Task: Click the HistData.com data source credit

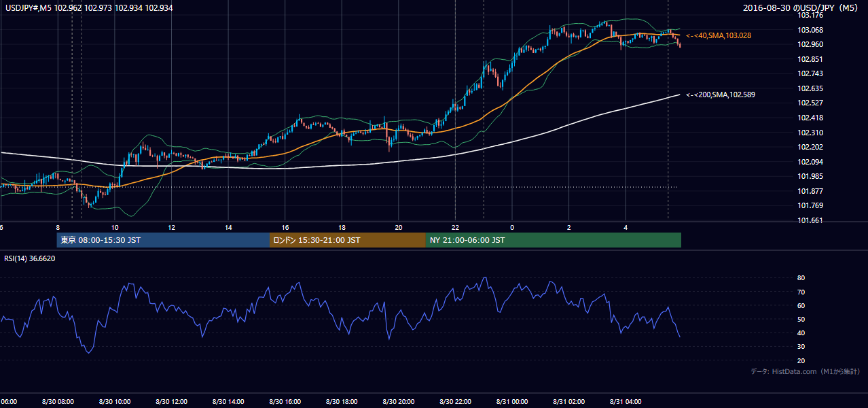Action: click(x=805, y=371)
